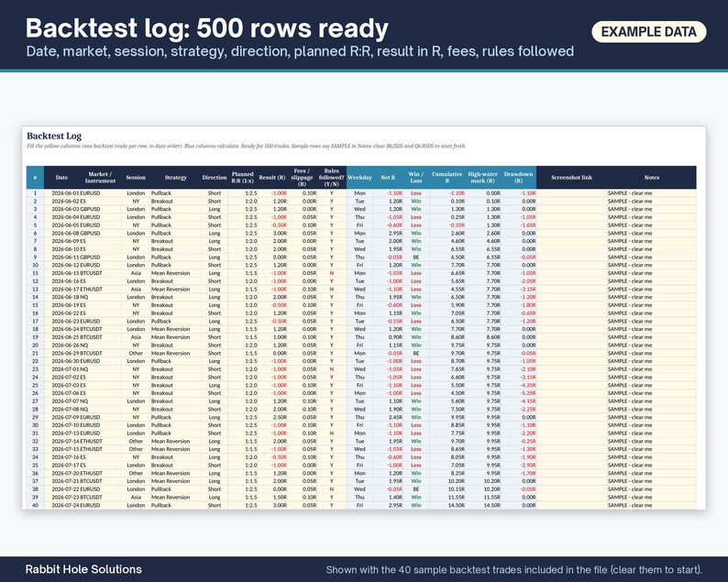Select the Notes column header
The height and width of the screenshot is (582, 728).
(651, 177)
